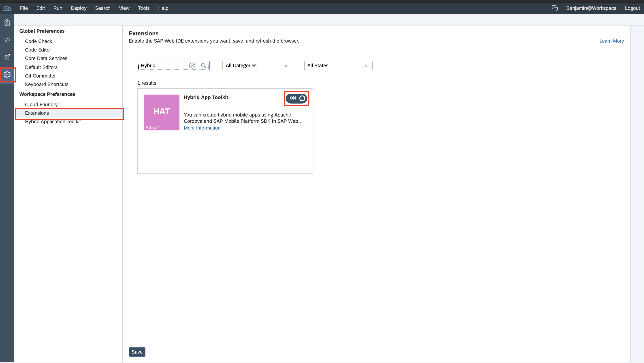Viewport: 644px width, 363px height.
Task: Open the rocket Storyboard perspective icon
Action: point(7,57)
